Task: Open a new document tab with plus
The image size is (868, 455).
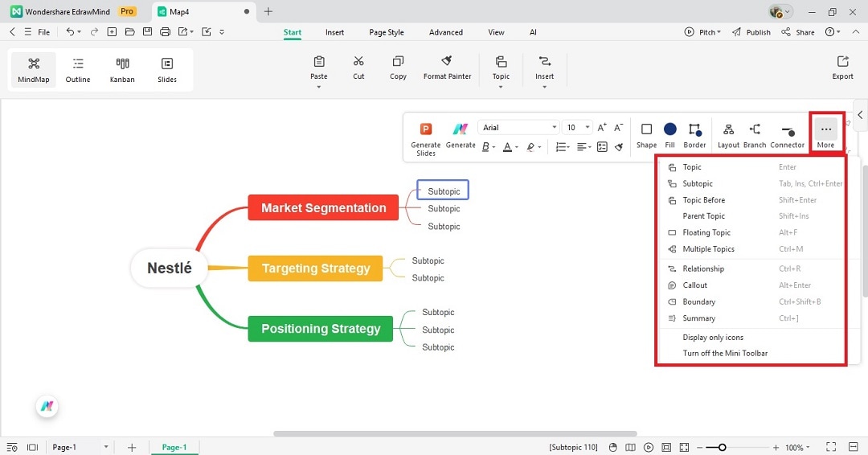Action: tap(268, 11)
